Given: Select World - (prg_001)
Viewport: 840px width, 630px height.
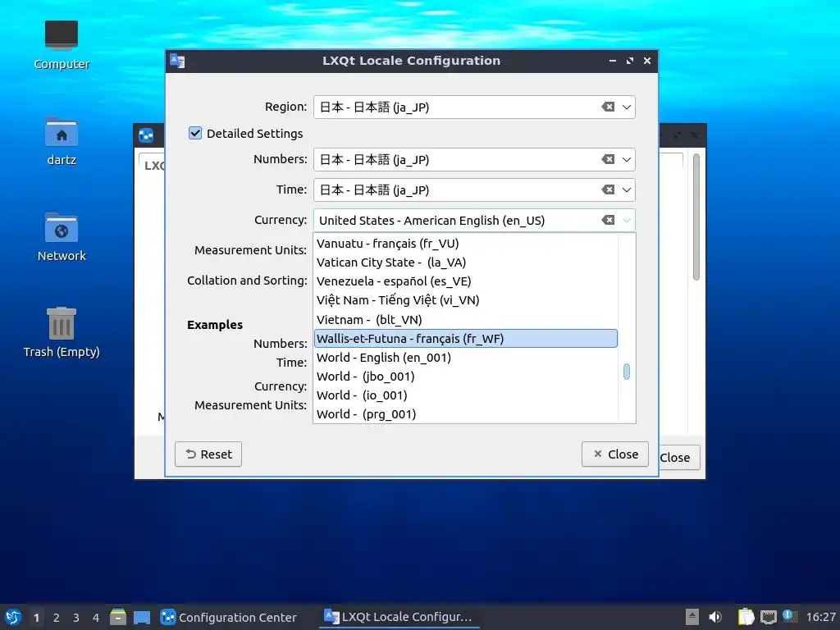Looking at the screenshot, I should [466, 414].
